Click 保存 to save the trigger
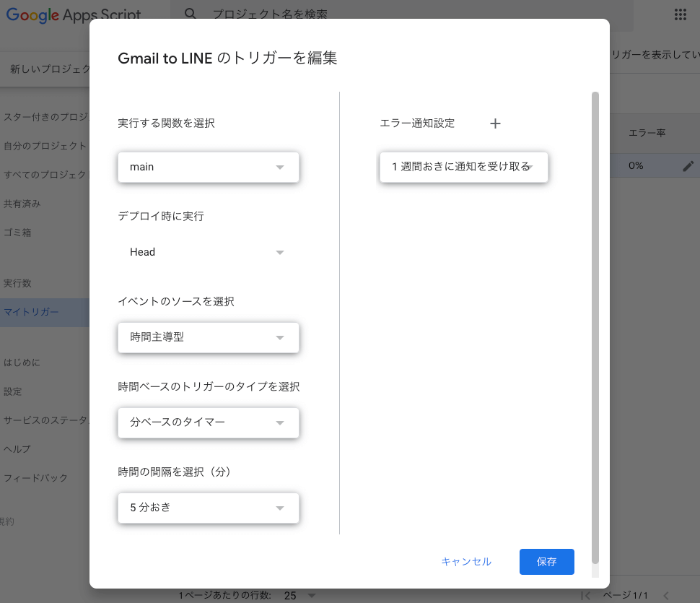The height and width of the screenshot is (603, 700). pos(546,561)
